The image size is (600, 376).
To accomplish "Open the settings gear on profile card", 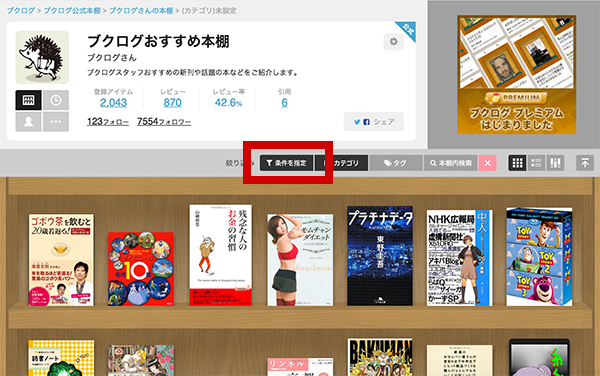I will coord(393,41).
